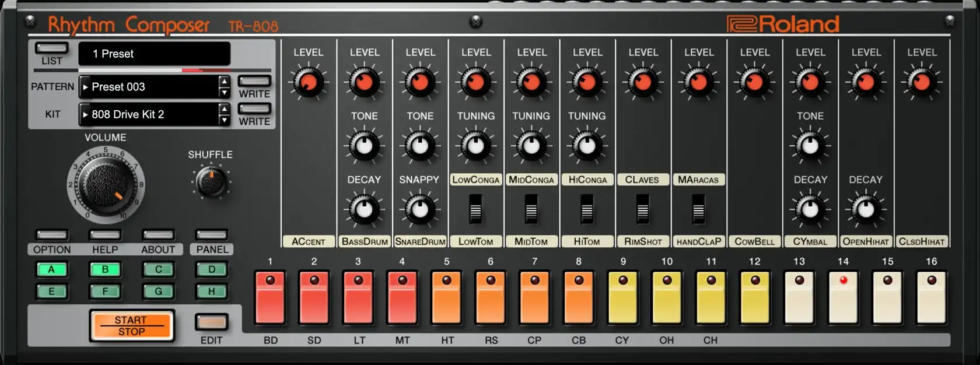Click the Snare Drum snappy knob

419,209
